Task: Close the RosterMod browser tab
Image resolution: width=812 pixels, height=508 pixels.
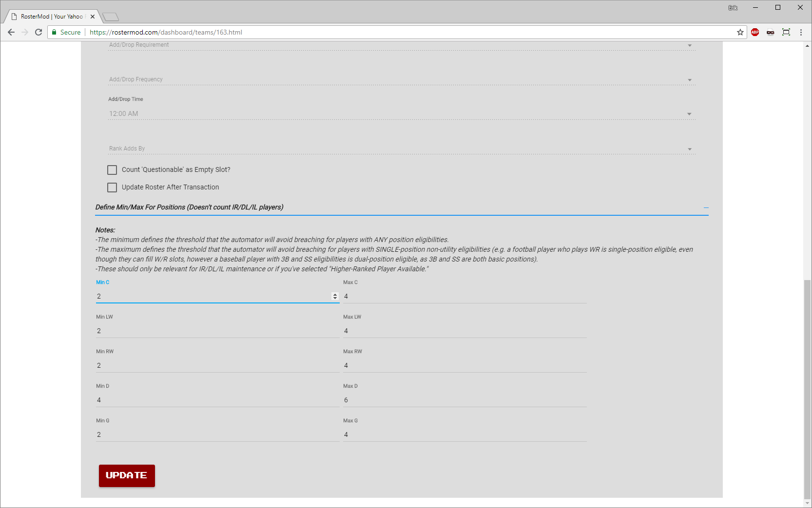Action: (x=93, y=17)
